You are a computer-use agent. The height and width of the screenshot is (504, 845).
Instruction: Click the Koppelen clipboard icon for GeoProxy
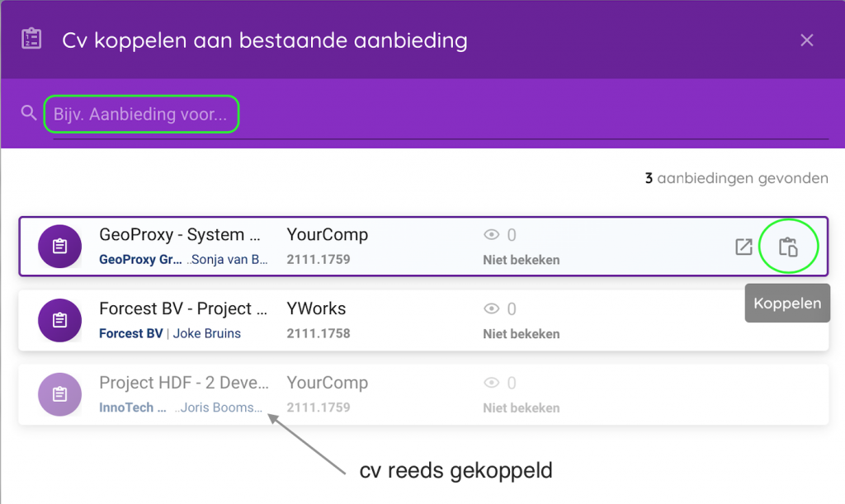point(788,247)
